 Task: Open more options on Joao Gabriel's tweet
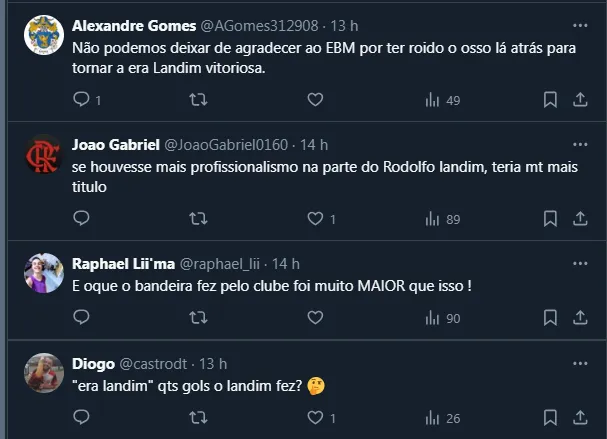580,144
